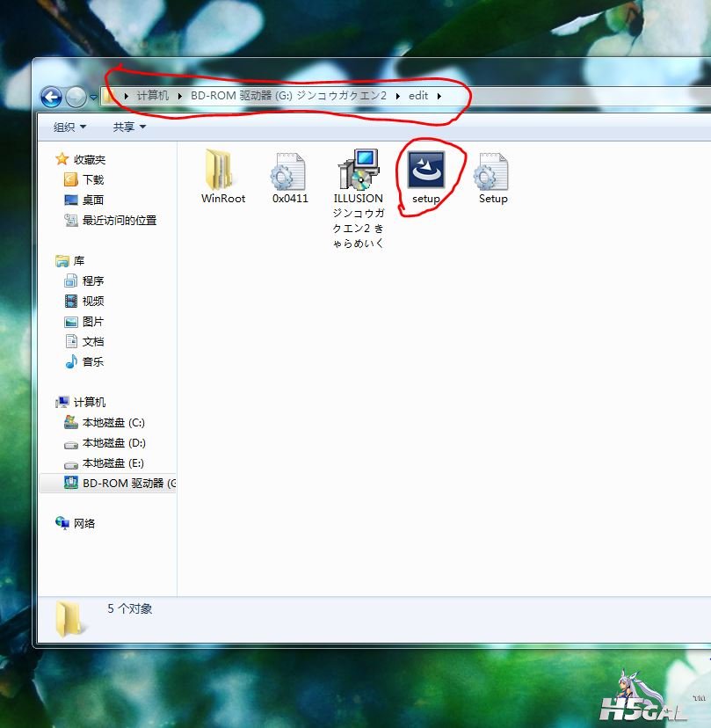
Task: Open the 音乐 library
Action: [93, 361]
